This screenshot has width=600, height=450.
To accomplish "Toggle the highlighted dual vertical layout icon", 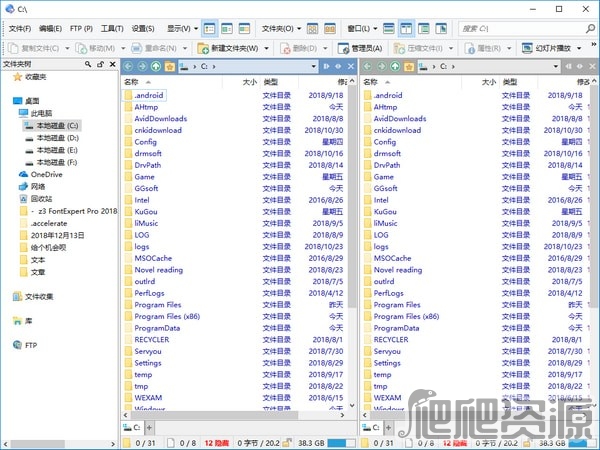I will tap(406, 29).
